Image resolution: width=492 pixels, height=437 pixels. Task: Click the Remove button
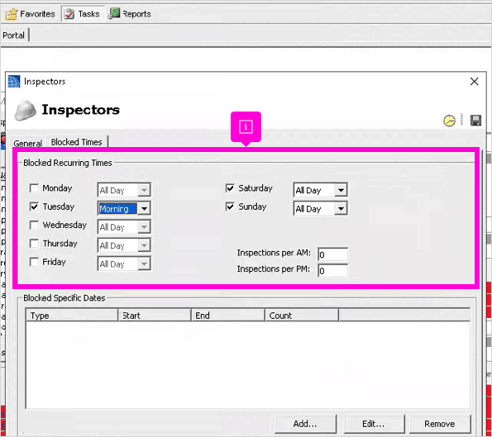click(440, 424)
